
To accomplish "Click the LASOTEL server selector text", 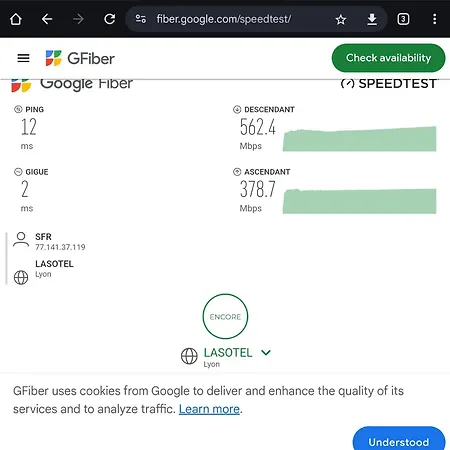I will click(x=228, y=353).
